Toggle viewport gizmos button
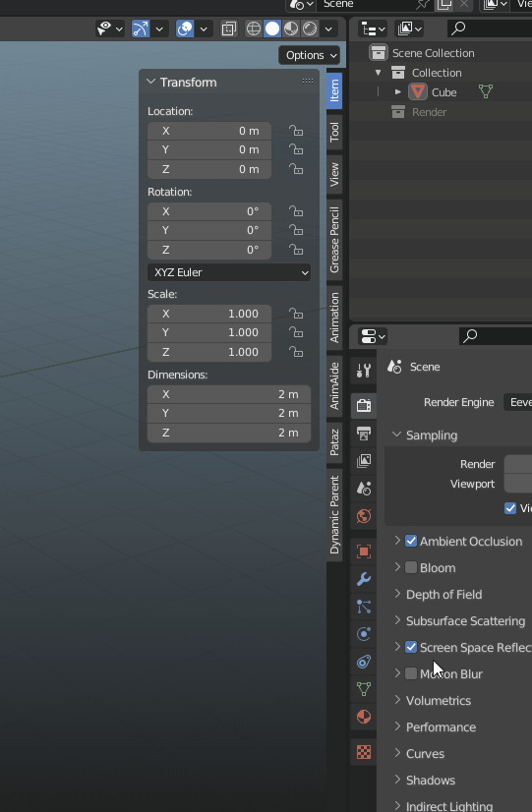The width and height of the screenshot is (532, 812). pos(141,29)
